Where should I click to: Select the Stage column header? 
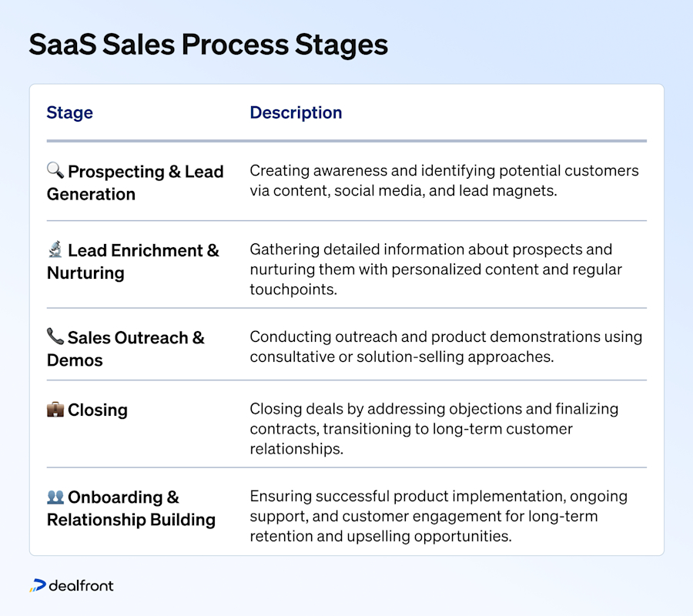70,112
